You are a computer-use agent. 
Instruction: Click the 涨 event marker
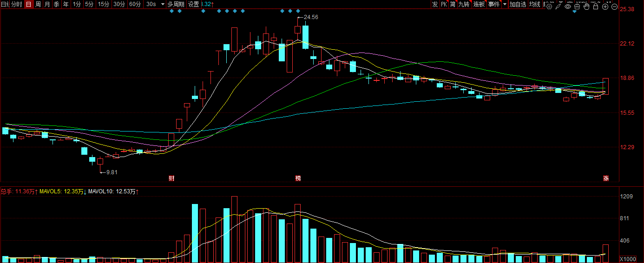pyautogui.click(x=606, y=178)
